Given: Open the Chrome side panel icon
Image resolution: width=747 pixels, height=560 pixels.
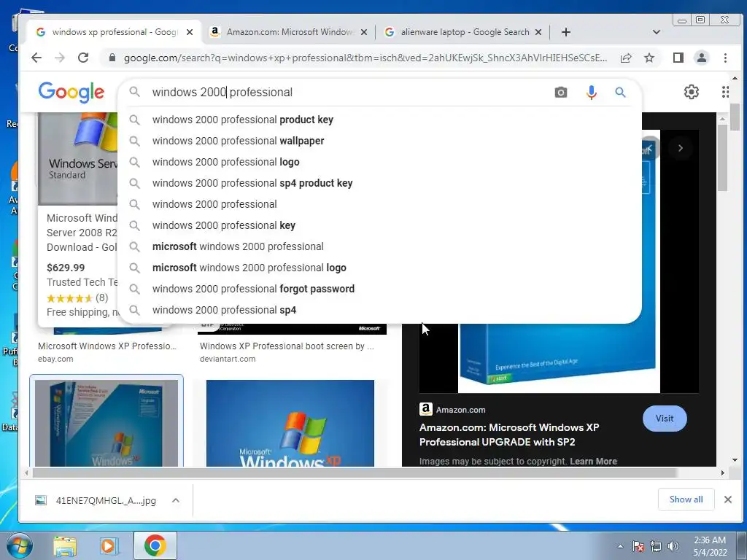Looking at the screenshot, I should point(678,58).
